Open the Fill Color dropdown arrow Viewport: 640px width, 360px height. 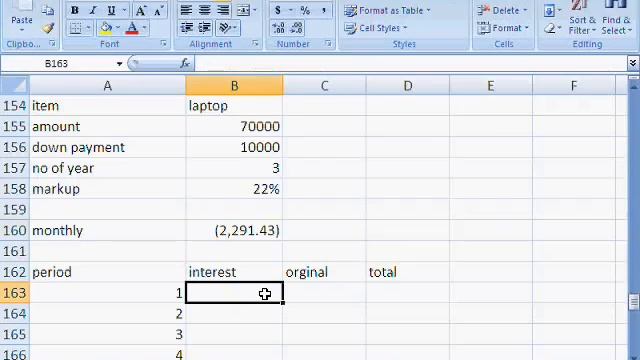point(118,28)
